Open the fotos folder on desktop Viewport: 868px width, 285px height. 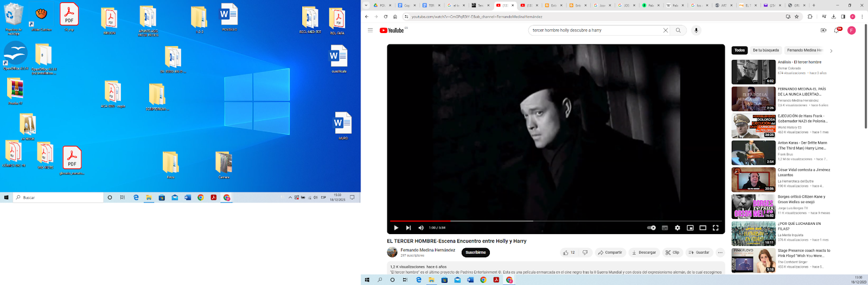click(170, 165)
